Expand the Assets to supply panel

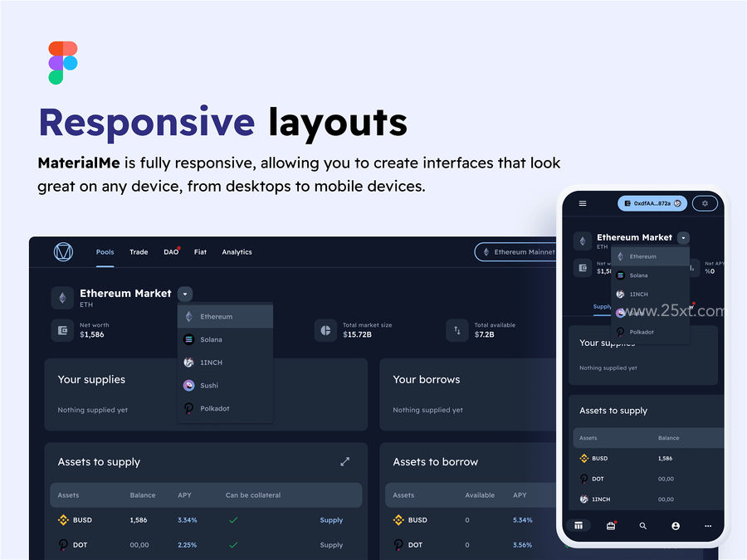345,461
